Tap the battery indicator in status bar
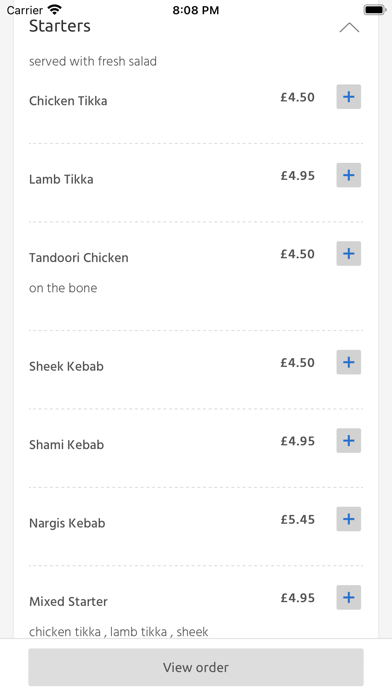The image size is (392, 696). click(374, 10)
